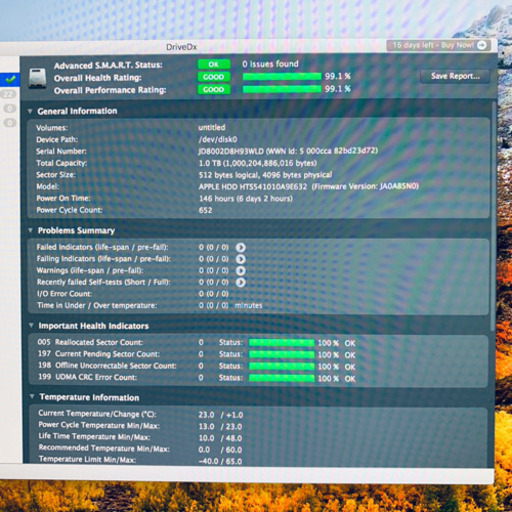Viewport: 512px width, 512px height.
Task: Click the Total Capacity '1.0 TB' value
Action: [258, 163]
